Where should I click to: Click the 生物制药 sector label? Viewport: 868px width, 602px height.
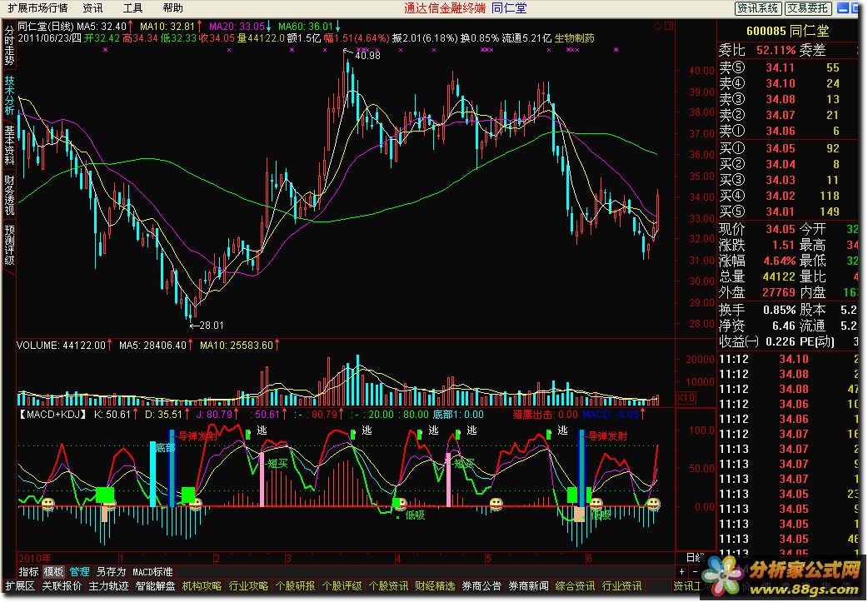[x=575, y=38]
